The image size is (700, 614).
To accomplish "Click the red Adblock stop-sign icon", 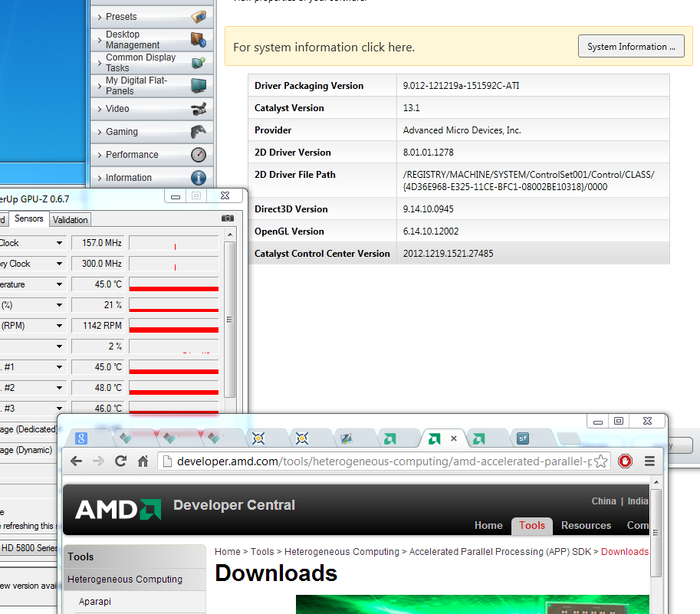I will [x=625, y=461].
